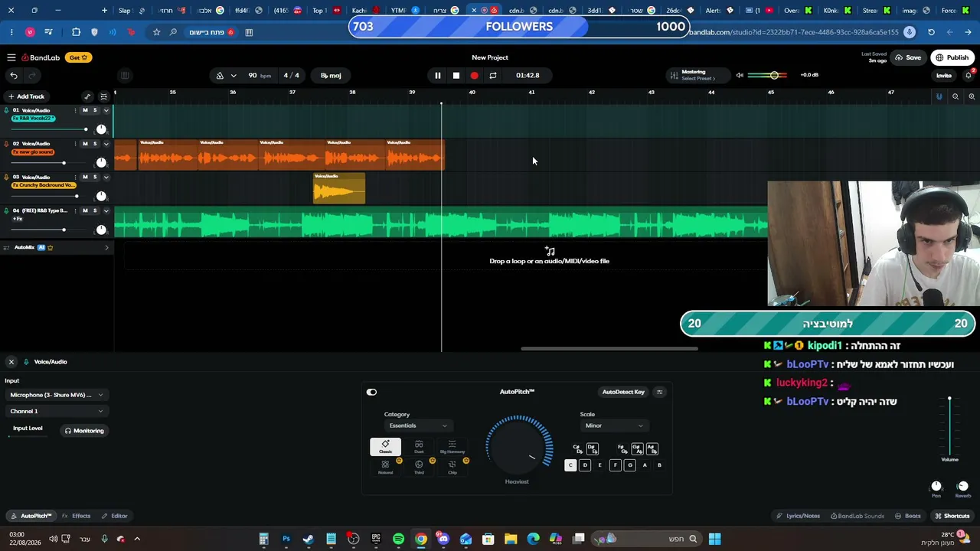Expand track 04 options chevron
Screen dimensions: 980x551
pos(106,210)
